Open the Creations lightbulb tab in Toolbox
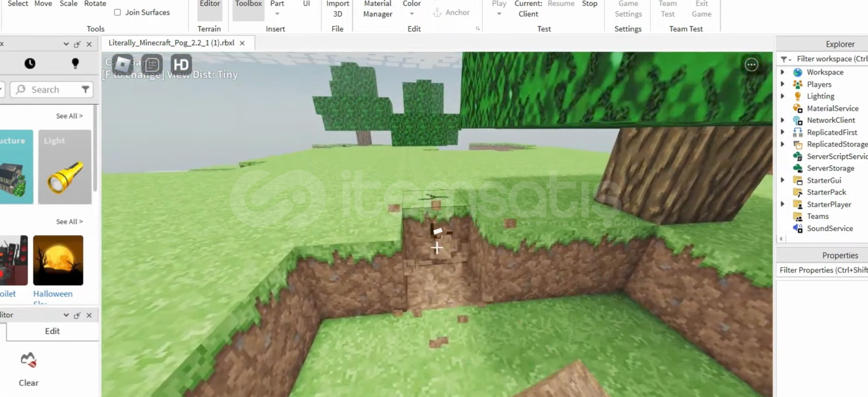 point(75,64)
